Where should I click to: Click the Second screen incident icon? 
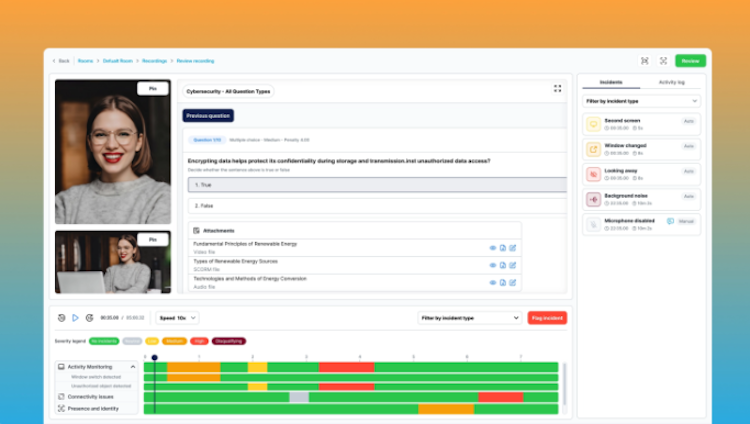pyautogui.click(x=593, y=124)
